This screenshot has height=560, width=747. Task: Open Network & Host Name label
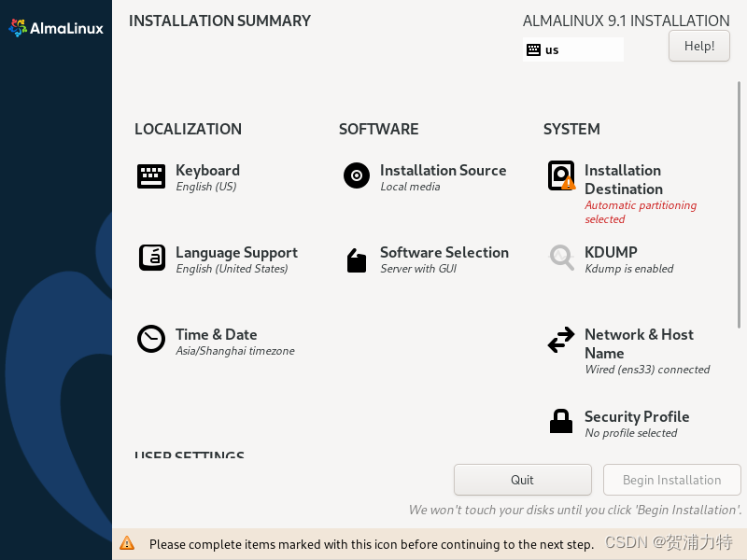point(639,343)
